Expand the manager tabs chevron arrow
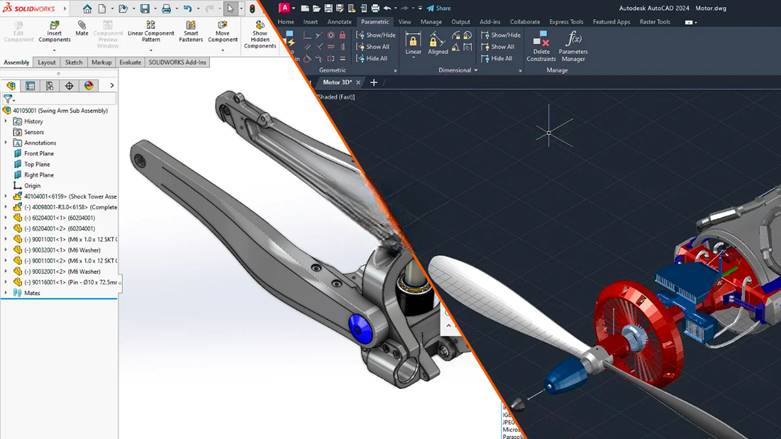 click(x=112, y=86)
